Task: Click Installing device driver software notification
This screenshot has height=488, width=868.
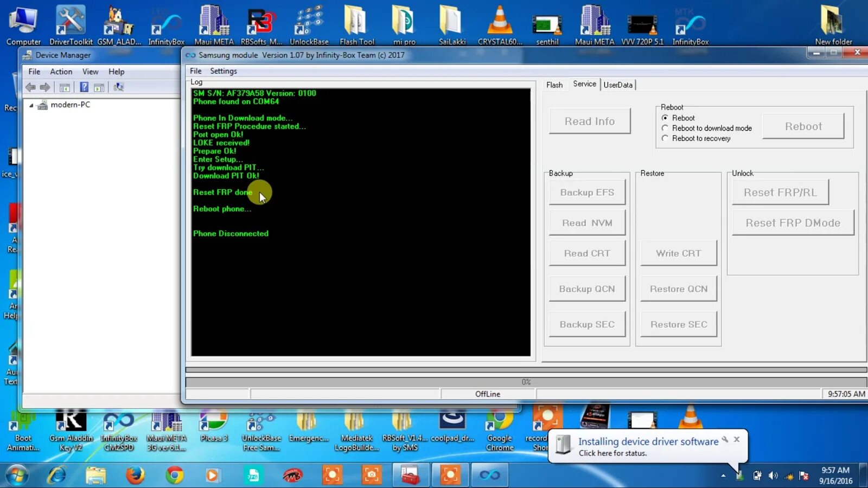Action: click(x=648, y=442)
